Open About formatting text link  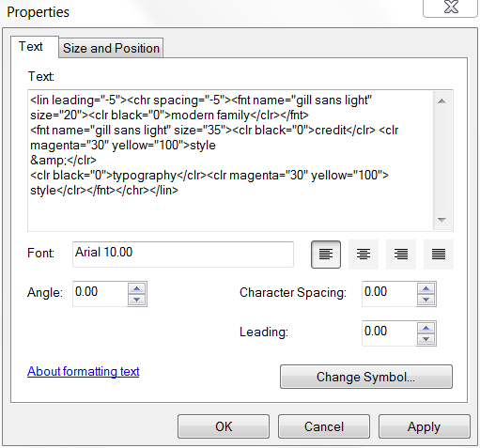tap(84, 372)
